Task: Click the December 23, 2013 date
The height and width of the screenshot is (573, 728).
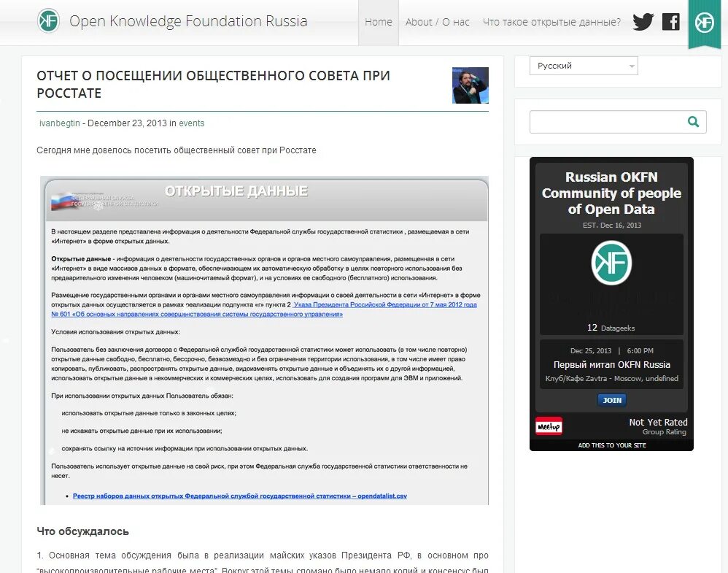Action: pyautogui.click(x=127, y=123)
